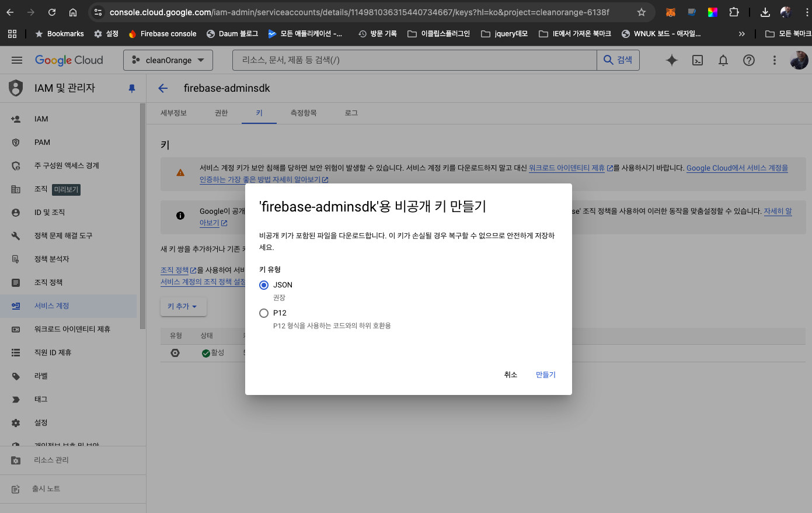The image size is (812, 513).
Task: Switch to the 키 tab
Action: 259,113
